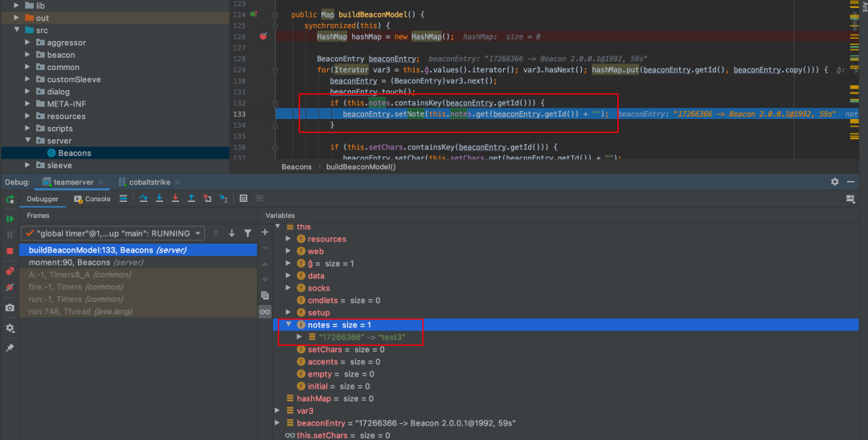This screenshot has height=440, width=868.
Task: View breakpoints list
Action: coord(10,272)
